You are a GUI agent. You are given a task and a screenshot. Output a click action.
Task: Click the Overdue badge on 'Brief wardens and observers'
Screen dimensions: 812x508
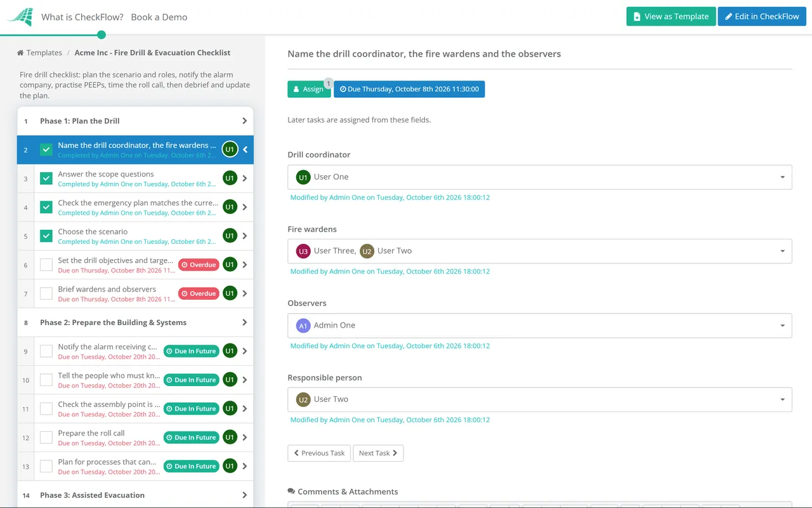[199, 293]
